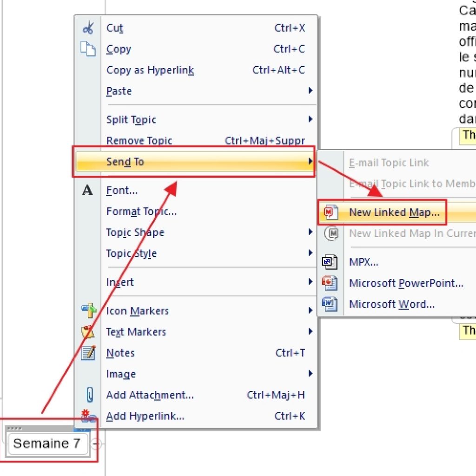Click the Add Attachment paperclip icon
Screen dimensions: 476x476
(89, 395)
